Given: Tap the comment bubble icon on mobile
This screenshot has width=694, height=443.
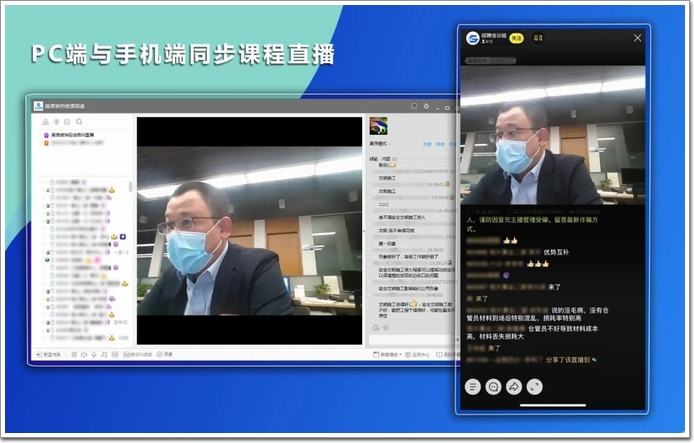Looking at the screenshot, I should tap(493, 386).
